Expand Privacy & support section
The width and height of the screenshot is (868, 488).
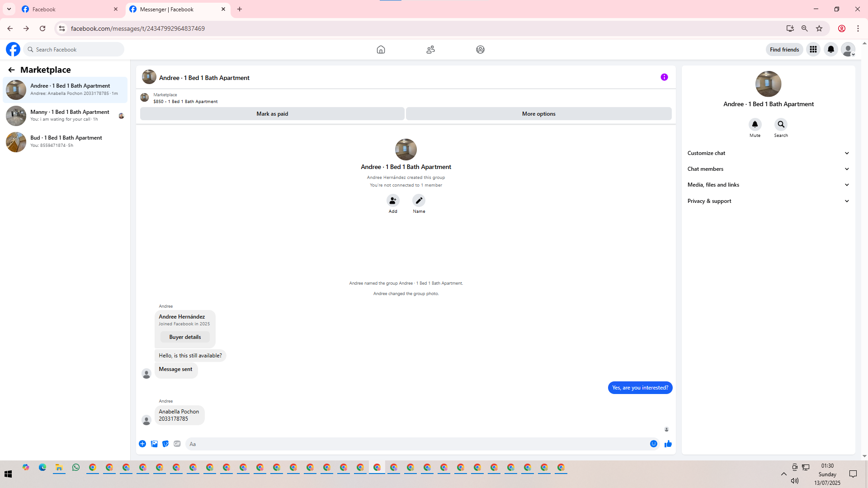768,201
